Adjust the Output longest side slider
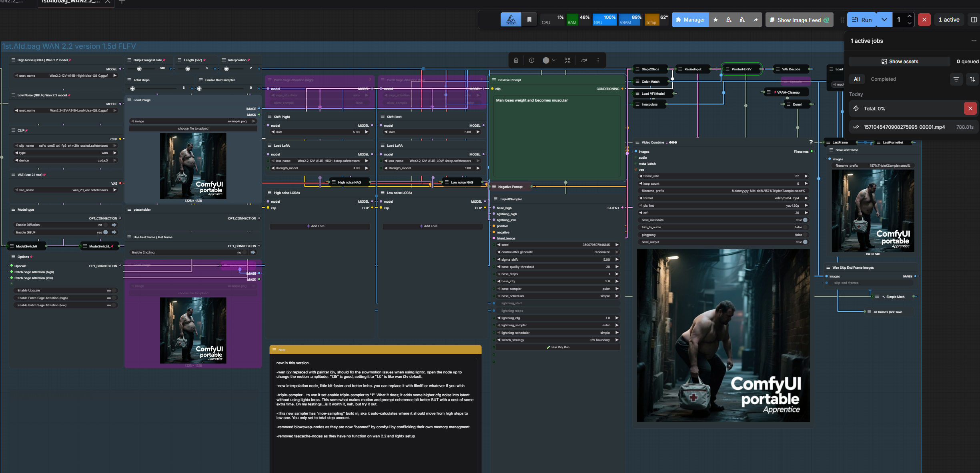 coord(140,69)
